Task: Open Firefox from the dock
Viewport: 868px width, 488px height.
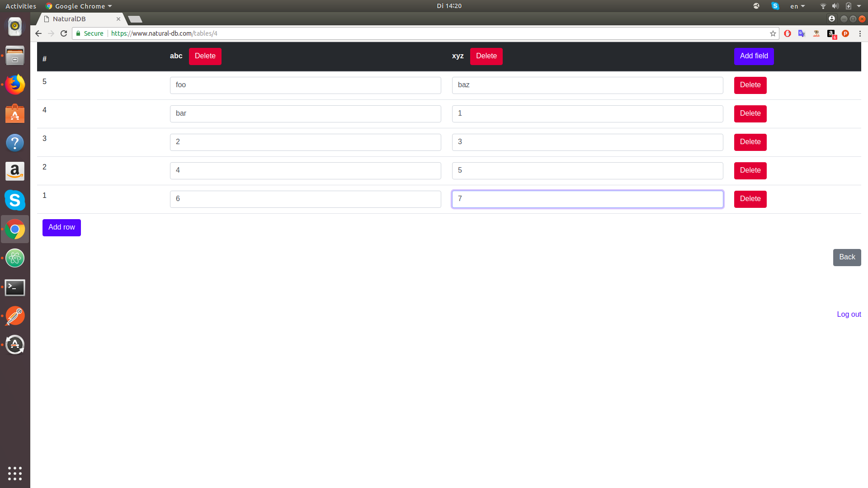Action: tap(15, 84)
